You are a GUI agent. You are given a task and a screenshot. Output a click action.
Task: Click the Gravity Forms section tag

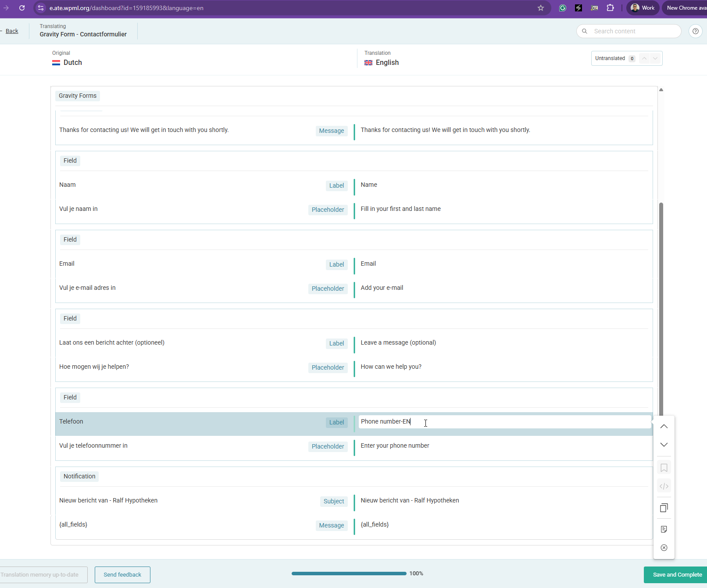[x=78, y=96]
